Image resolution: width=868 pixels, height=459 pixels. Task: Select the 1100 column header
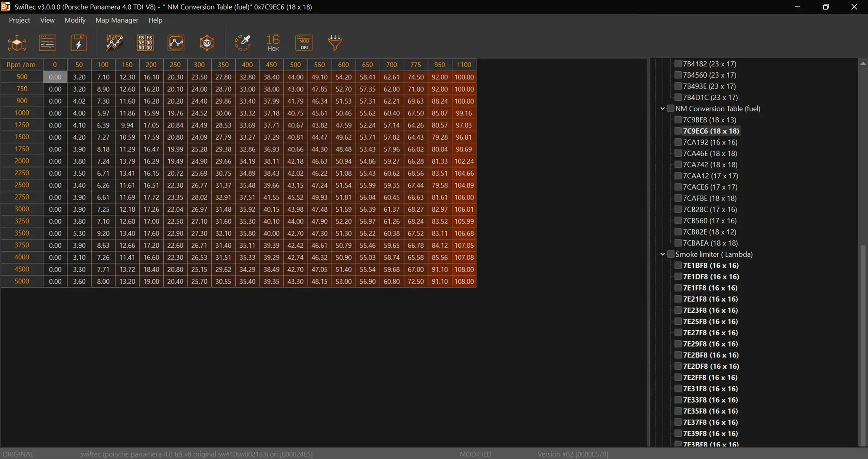click(x=464, y=65)
